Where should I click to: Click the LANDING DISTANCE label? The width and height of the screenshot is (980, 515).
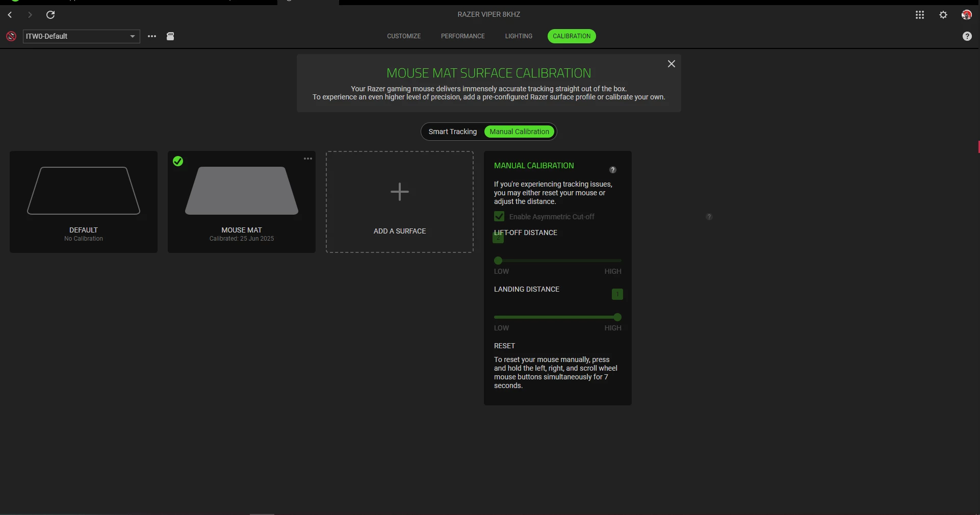(x=527, y=289)
